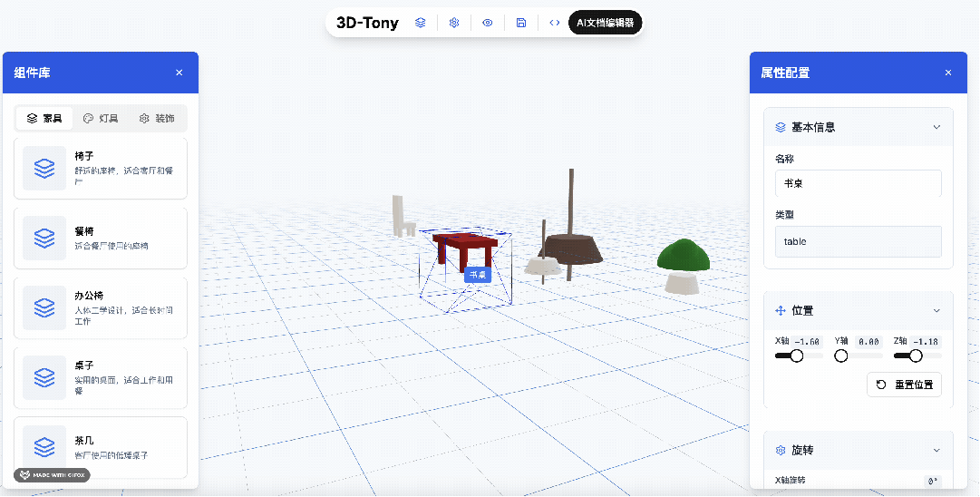Click the 旋转 gear icon in section header
This screenshot has height=497, width=980.
[780, 450]
